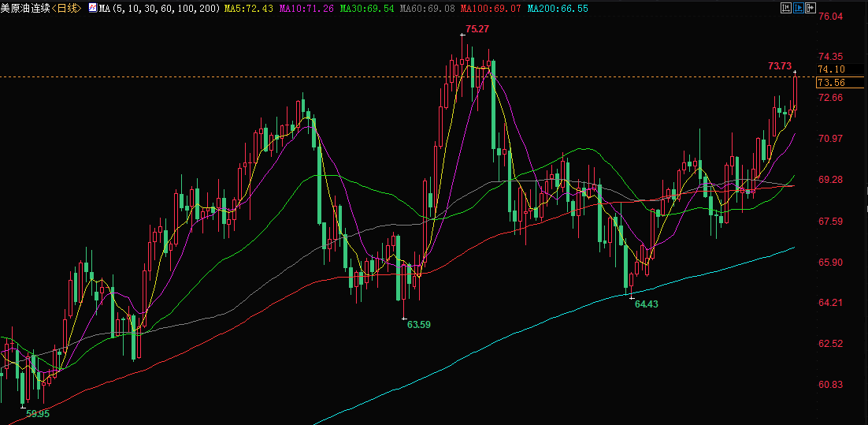This screenshot has width=868, height=425.
Task: Click the red MA100:69.07 legend label
Action: coord(491,8)
